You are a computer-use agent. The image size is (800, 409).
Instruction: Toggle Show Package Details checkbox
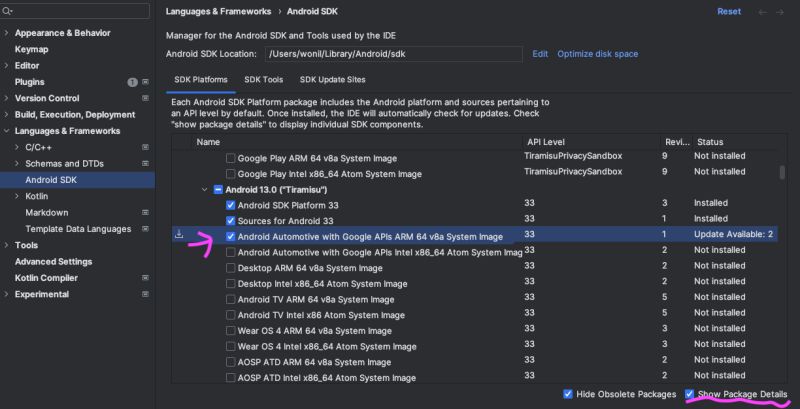click(690, 394)
